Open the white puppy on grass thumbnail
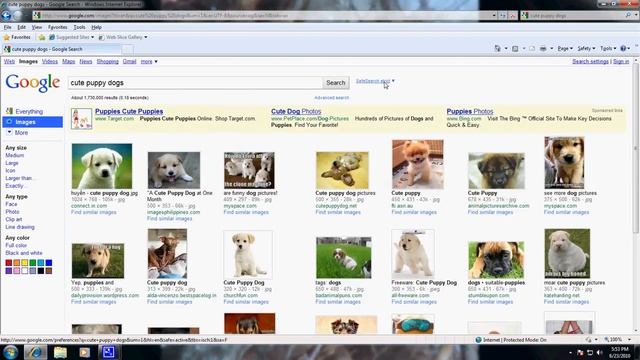Viewport: 640px width, 360px height. click(x=102, y=166)
